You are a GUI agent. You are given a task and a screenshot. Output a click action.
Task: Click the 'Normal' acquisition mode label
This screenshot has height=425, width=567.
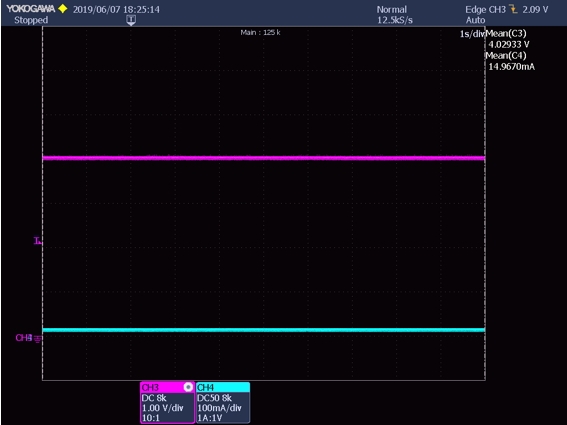[x=392, y=9]
